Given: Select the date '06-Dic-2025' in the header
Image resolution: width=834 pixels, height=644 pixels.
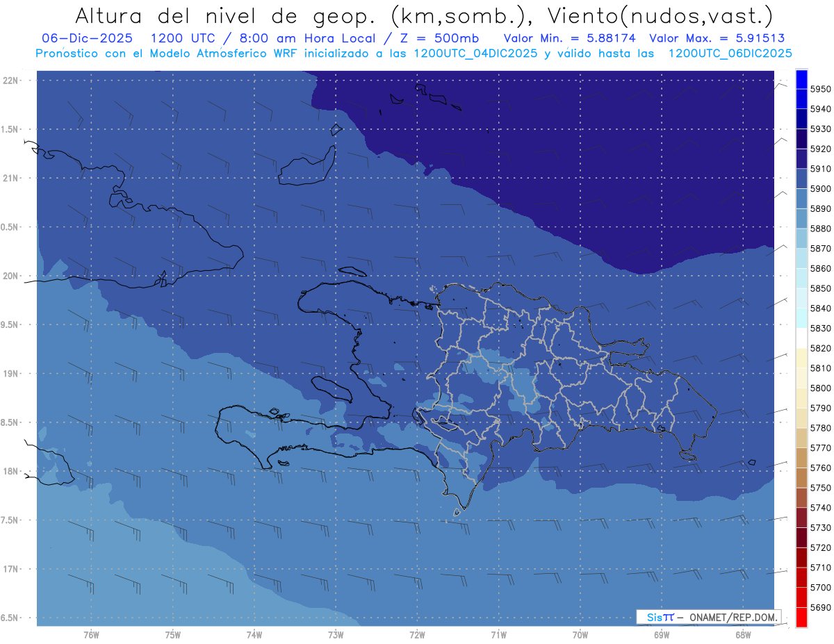Looking at the screenshot, I should [88, 39].
